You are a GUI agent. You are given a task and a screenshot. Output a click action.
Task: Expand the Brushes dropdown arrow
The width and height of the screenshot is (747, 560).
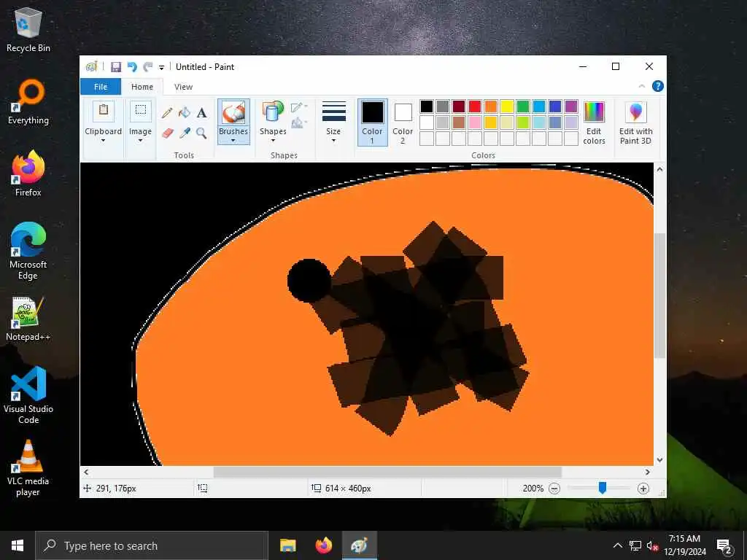(233, 141)
